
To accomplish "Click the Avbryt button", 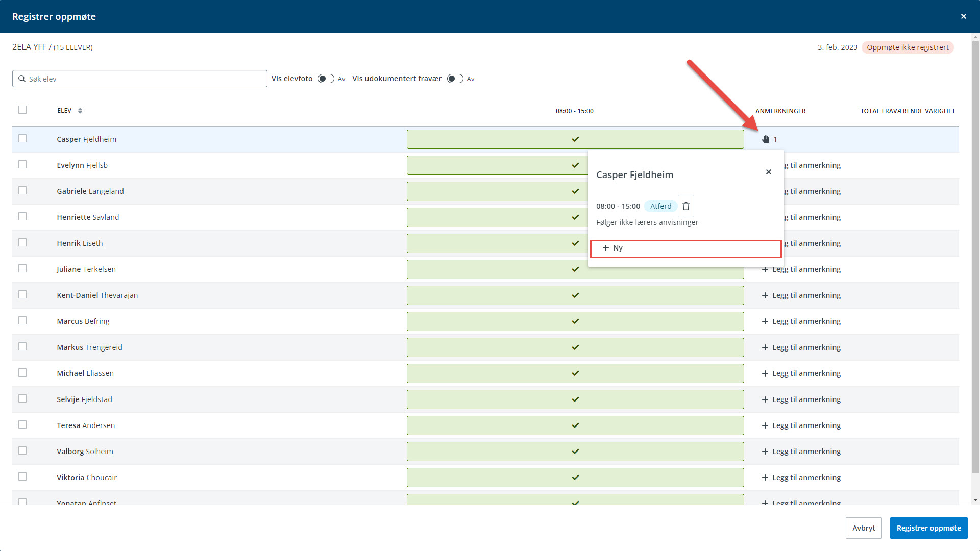I will point(864,528).
